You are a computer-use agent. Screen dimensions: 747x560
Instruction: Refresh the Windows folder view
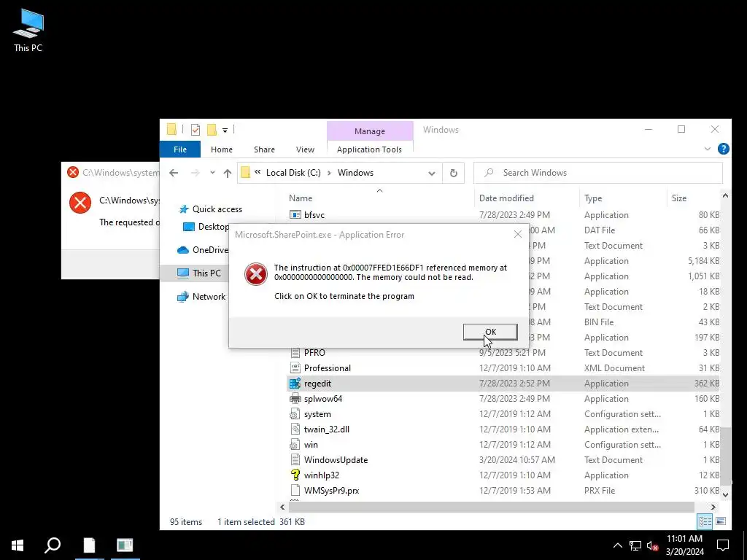pyautogui.click(x=454, y=174)
